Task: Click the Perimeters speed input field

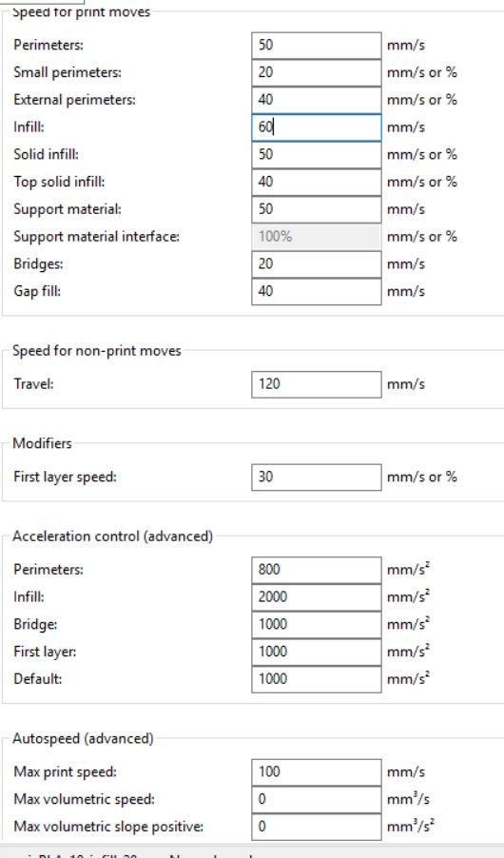Action: coord(317,46)
